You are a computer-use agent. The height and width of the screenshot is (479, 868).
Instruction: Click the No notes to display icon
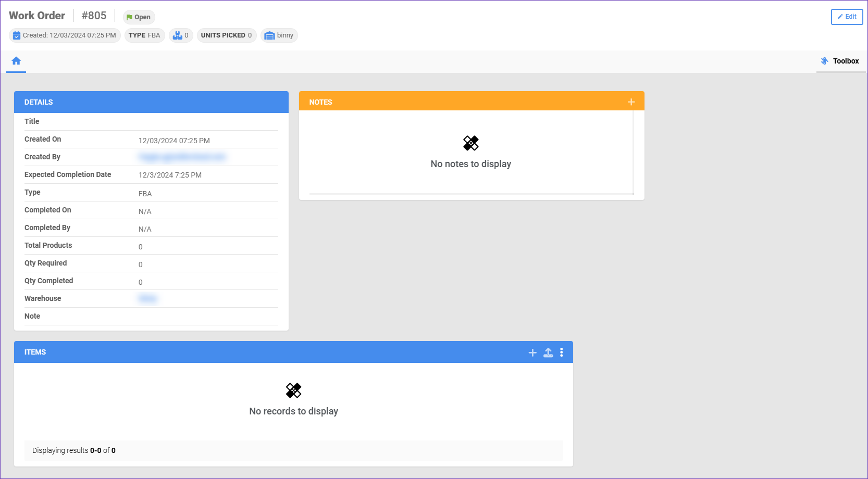tap(470, 143)
